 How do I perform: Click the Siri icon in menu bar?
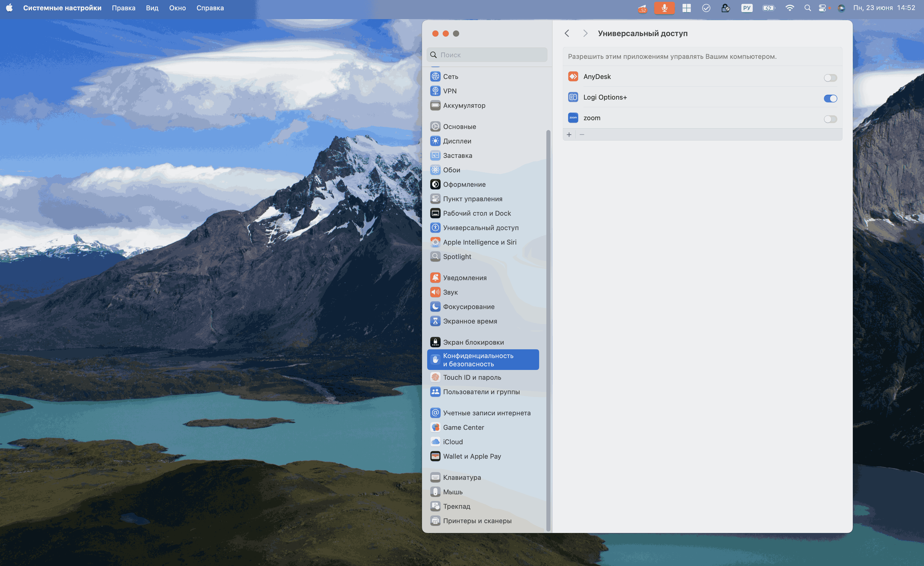click(x=841, y=8)
